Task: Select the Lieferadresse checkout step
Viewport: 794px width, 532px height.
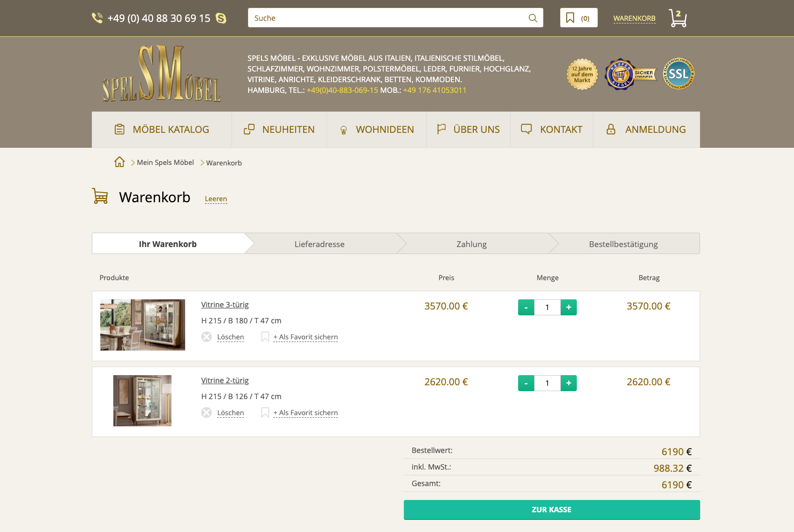Action: click(x=319, y=244)
